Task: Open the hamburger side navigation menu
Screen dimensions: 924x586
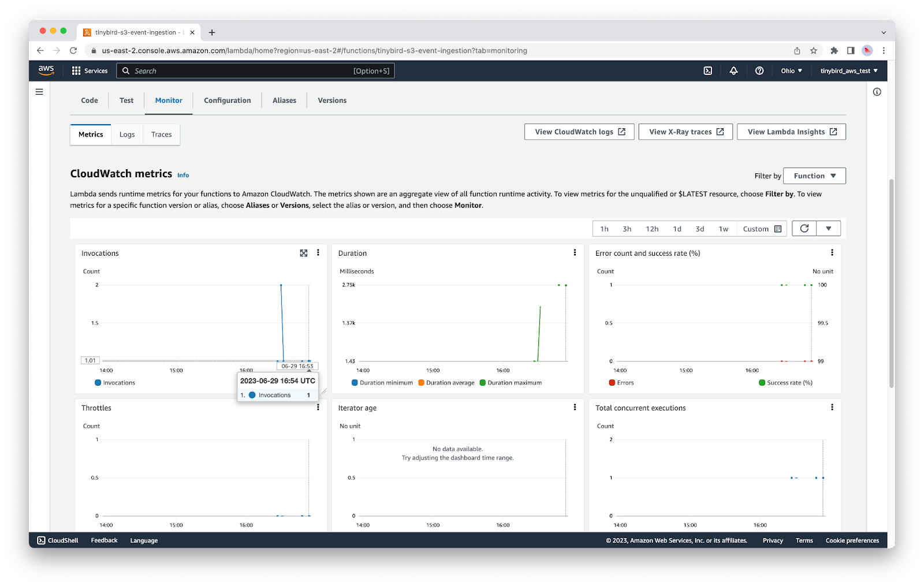Action: [39, 92]
